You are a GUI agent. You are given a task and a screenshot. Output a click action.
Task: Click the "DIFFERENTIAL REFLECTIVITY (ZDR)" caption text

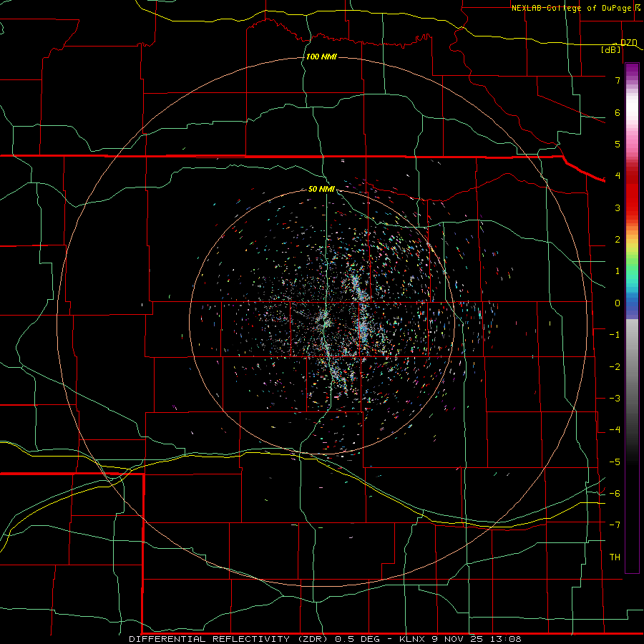pos(229,639)
